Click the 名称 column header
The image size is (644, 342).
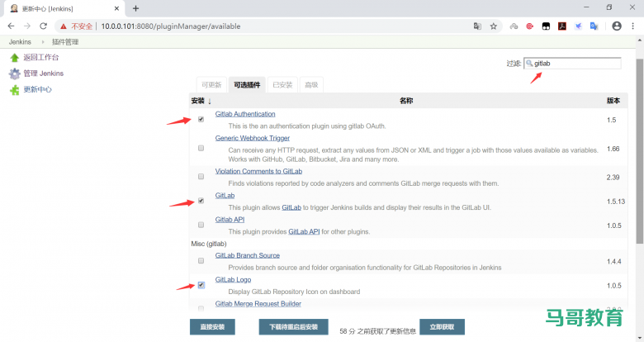(406, 101)
